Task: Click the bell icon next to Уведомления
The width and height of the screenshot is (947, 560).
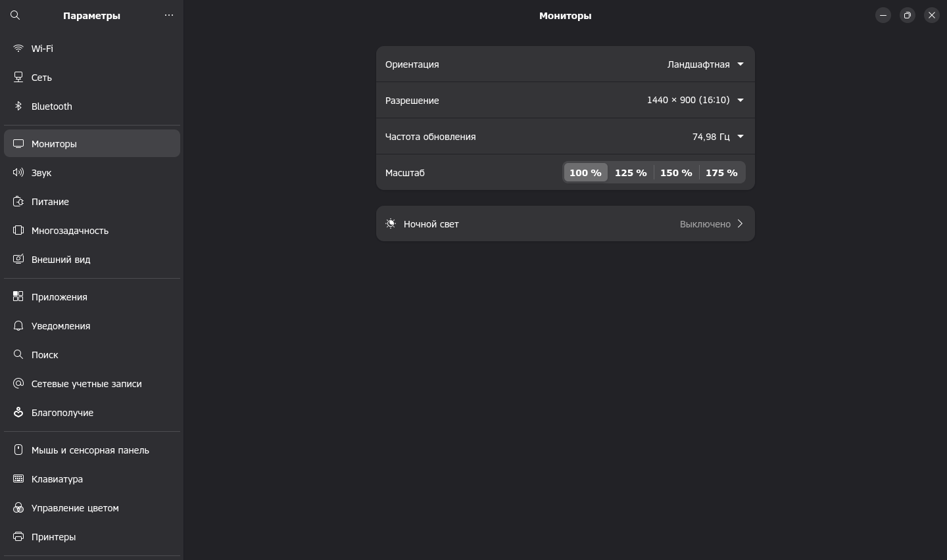Action: point(18,326)
